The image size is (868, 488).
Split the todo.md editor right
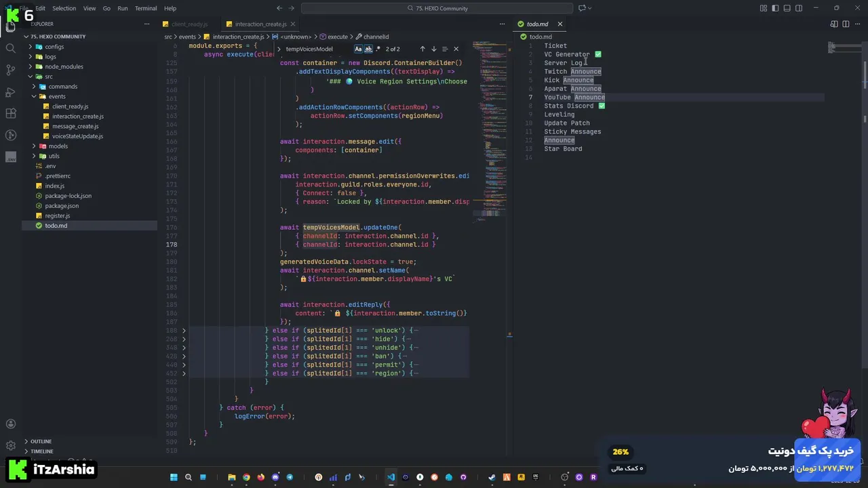point(846,24)
